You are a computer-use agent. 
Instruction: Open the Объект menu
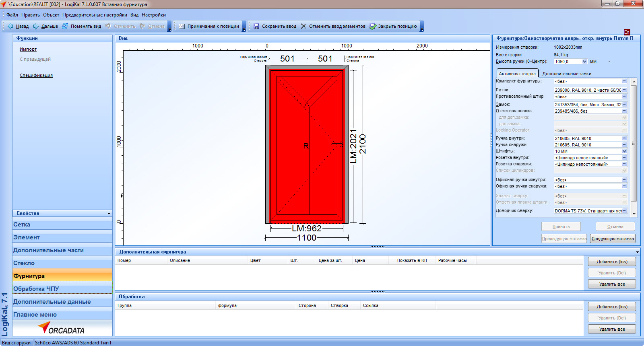coord(51,15)
